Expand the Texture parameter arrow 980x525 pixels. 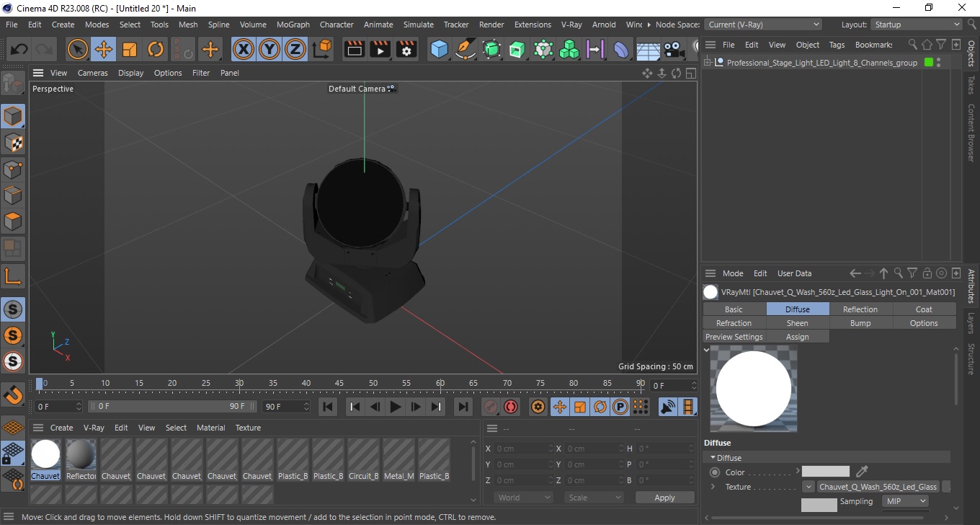(x=713, y=487)
